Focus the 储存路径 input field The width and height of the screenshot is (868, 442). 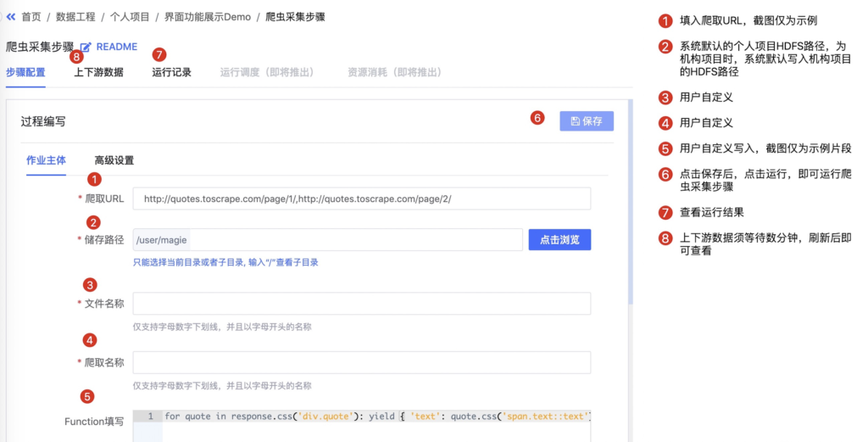(327, 240)
